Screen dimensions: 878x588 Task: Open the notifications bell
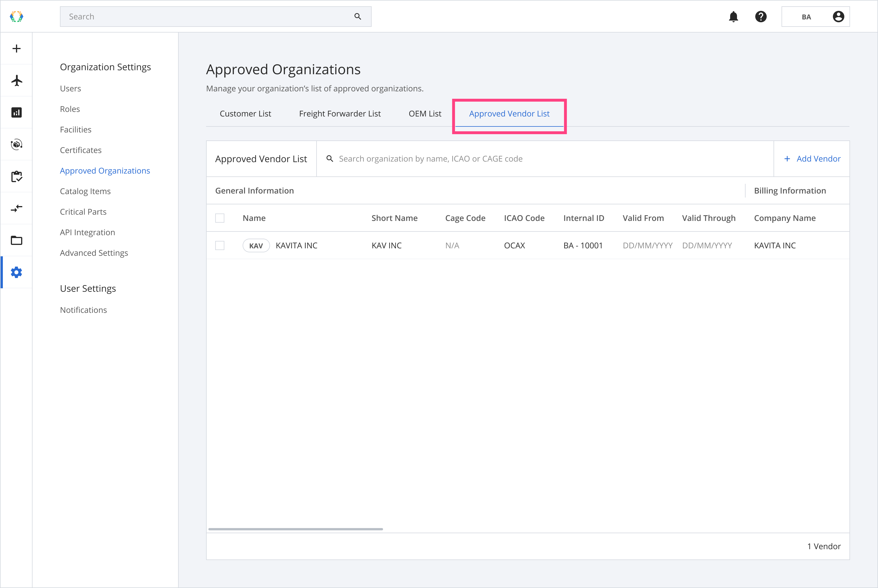[733, 17]
